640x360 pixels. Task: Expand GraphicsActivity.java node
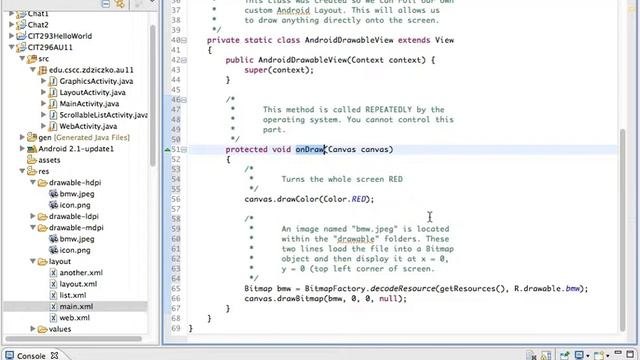point(43,81)
